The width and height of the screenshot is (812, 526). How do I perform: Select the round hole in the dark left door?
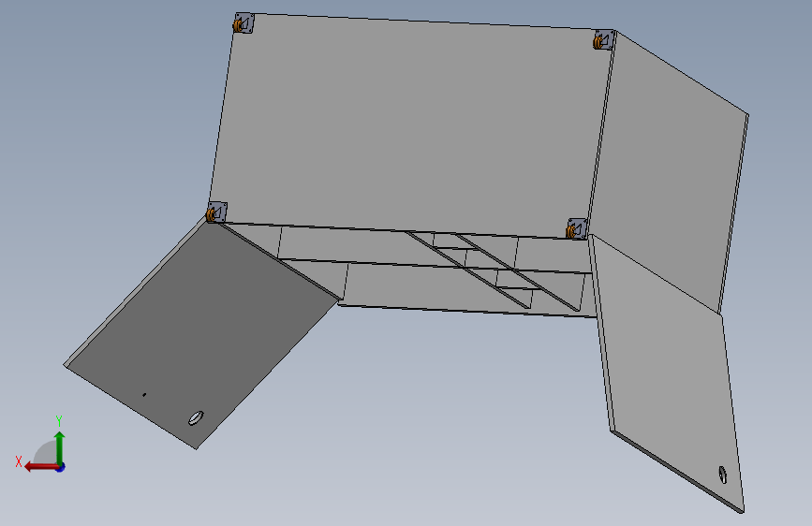coord(196,417)
